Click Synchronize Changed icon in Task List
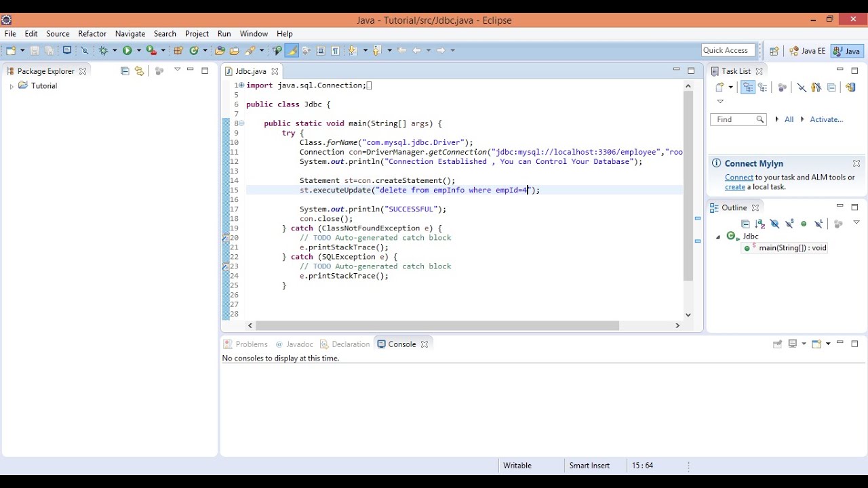 click(x=851, y=87)
